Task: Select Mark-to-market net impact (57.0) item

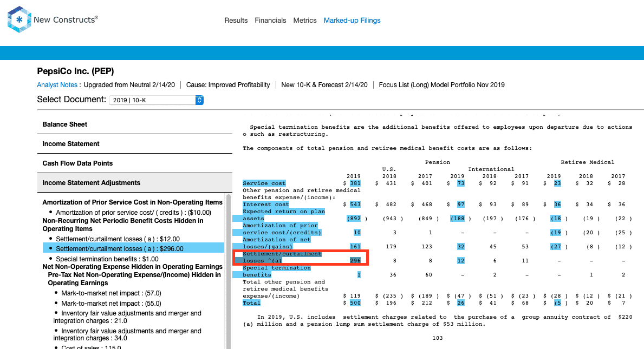Action: (x=111, y=293)
